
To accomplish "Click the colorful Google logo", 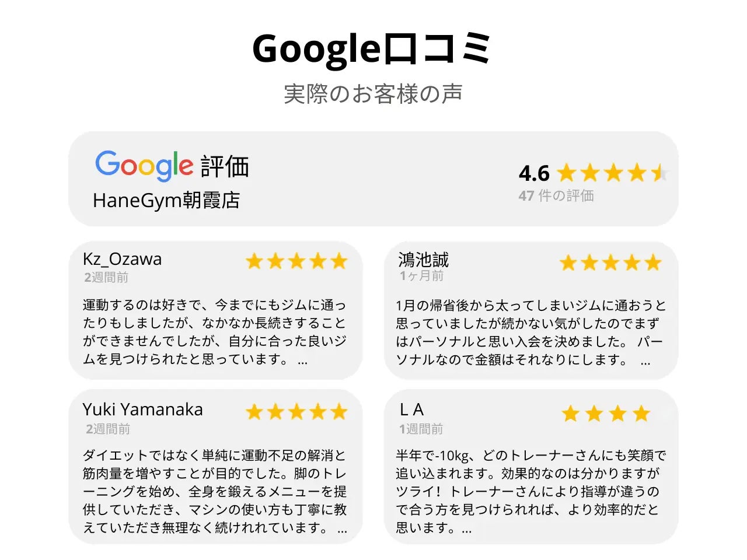I will (x=144, y=166).
